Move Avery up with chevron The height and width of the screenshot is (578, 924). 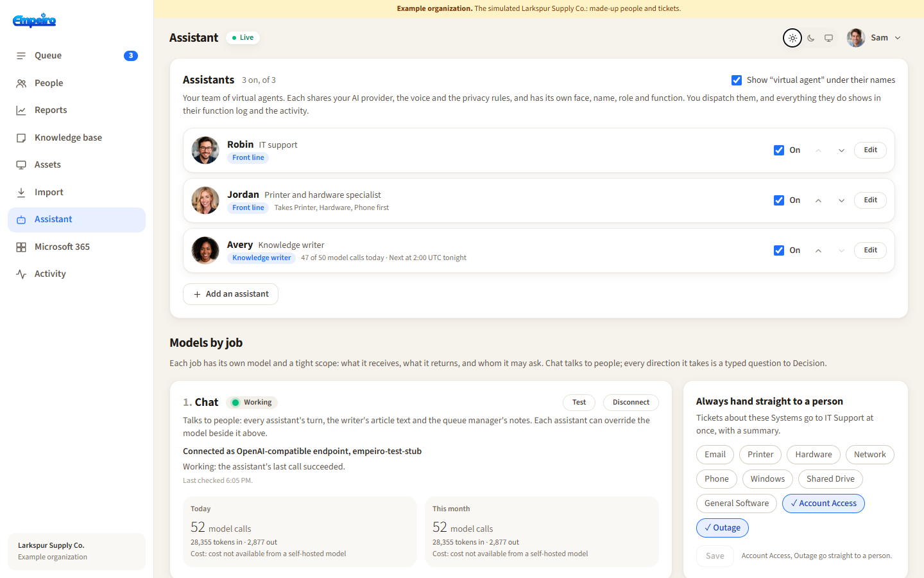(x=818, y=250)
